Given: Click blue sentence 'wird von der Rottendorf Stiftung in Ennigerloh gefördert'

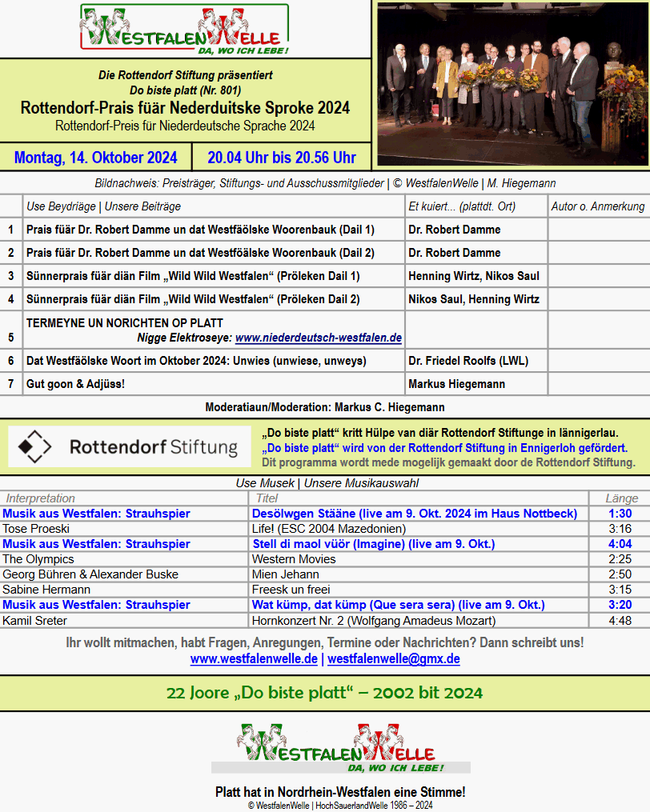Looking at the screenshot, I should click(x=445, y=448).
